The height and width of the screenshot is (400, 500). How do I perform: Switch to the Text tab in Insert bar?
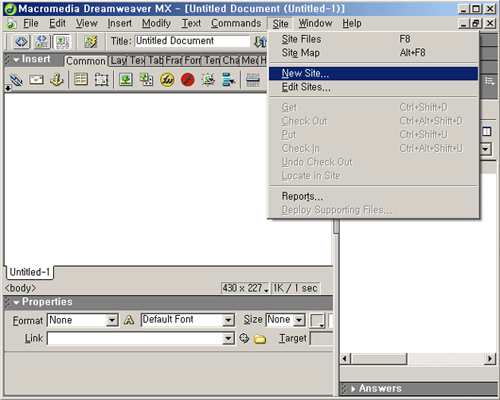[137, 61]
